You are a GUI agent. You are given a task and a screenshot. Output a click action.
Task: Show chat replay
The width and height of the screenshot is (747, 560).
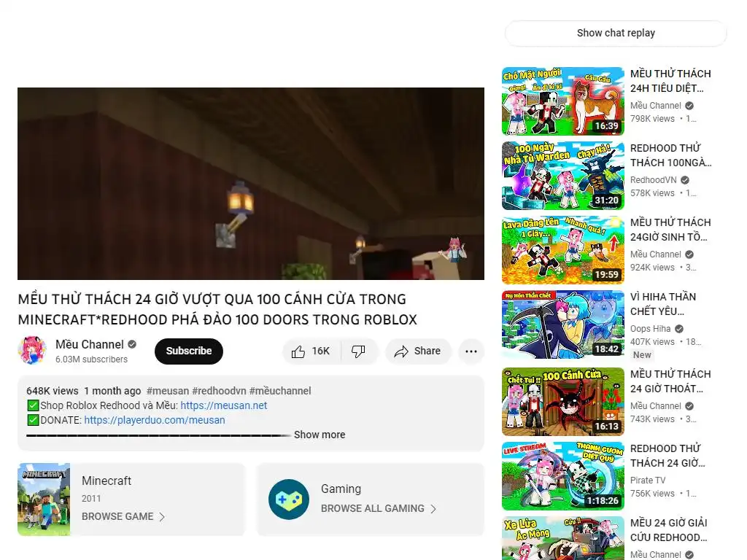coord(616,33)
